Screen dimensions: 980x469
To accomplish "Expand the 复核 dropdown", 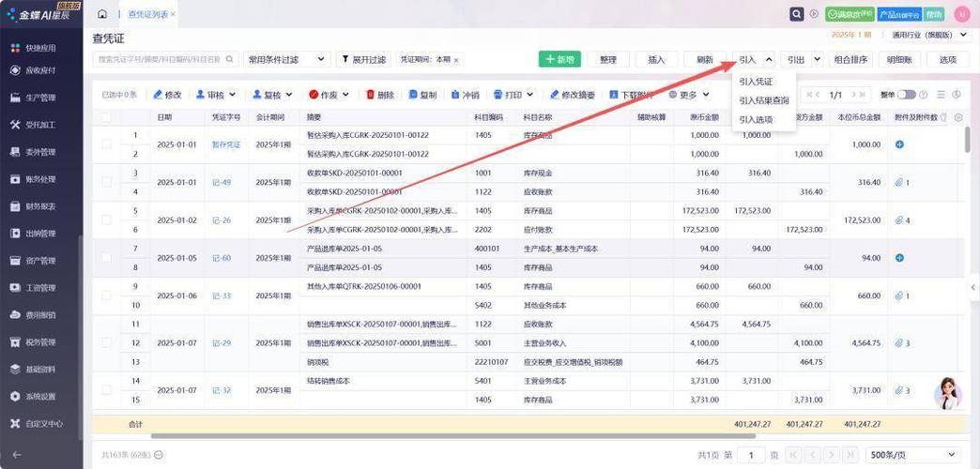I will [x=289, y=95].
